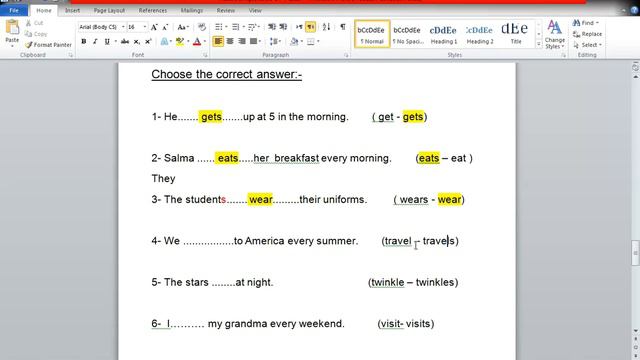Toggle bold formatting
Image resolution: width=640 pixels, height=360 pixels.
click(x=84, y=41)
